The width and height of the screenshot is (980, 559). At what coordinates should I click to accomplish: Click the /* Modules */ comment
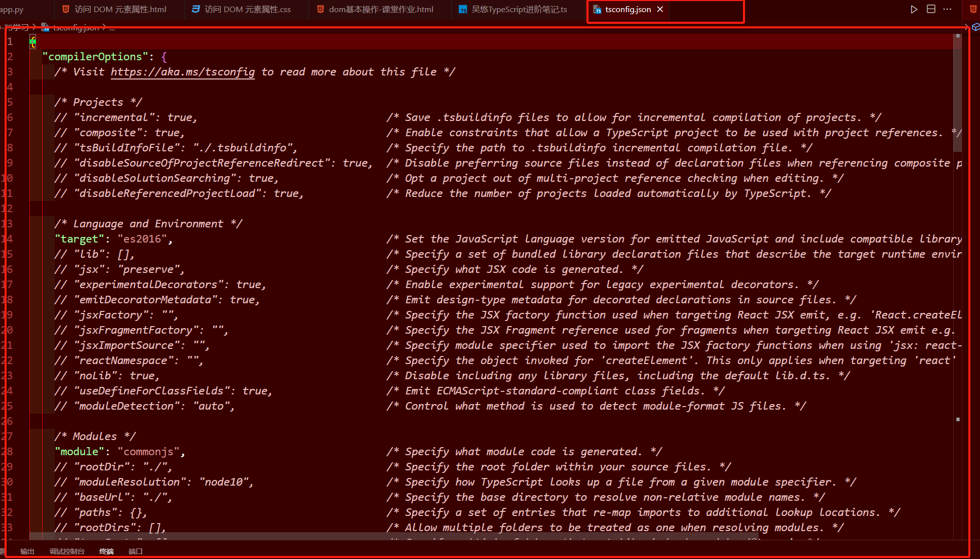pos(95,436)
